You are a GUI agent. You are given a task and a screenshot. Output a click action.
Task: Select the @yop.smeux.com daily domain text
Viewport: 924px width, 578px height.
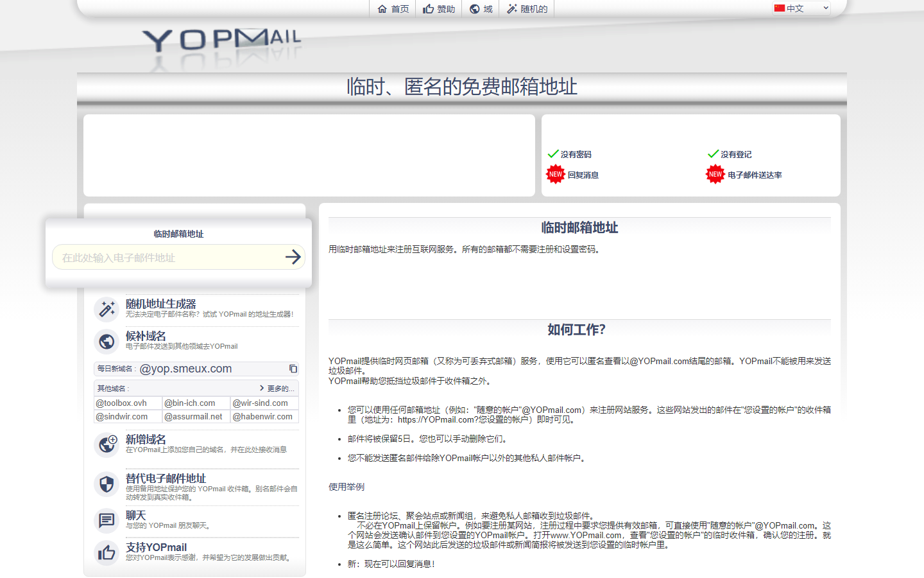pyautogui.click(x=186, y=369)
